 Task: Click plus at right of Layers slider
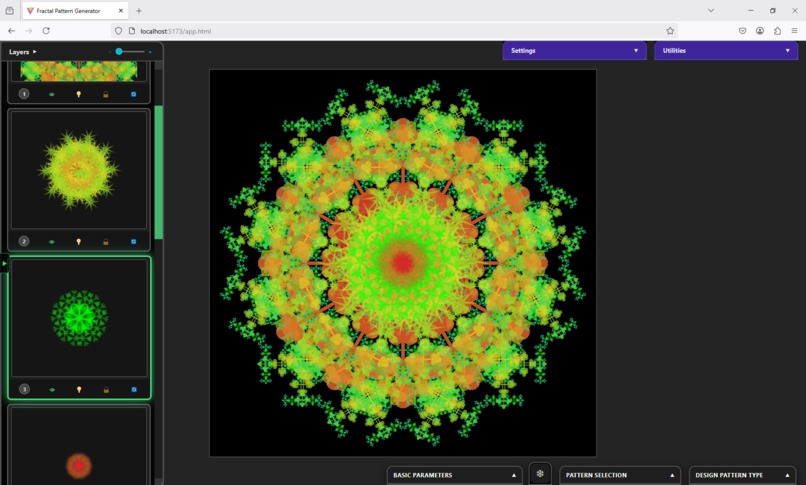[150, 52]
